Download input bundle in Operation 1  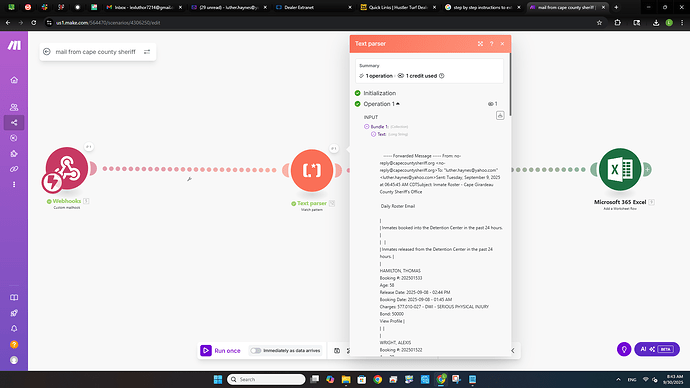500,115
